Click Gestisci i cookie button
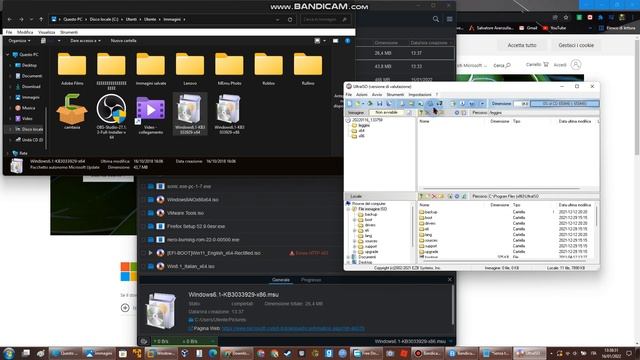The width and height of the screenshot is (640, 360). click(x=576, y=45)
